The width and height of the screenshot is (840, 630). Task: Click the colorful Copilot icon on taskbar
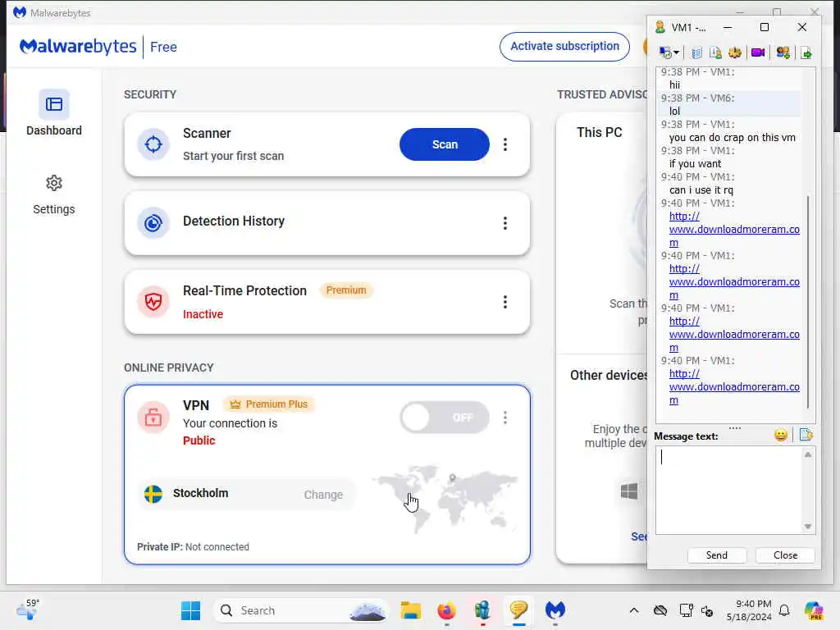click(814, 610)
